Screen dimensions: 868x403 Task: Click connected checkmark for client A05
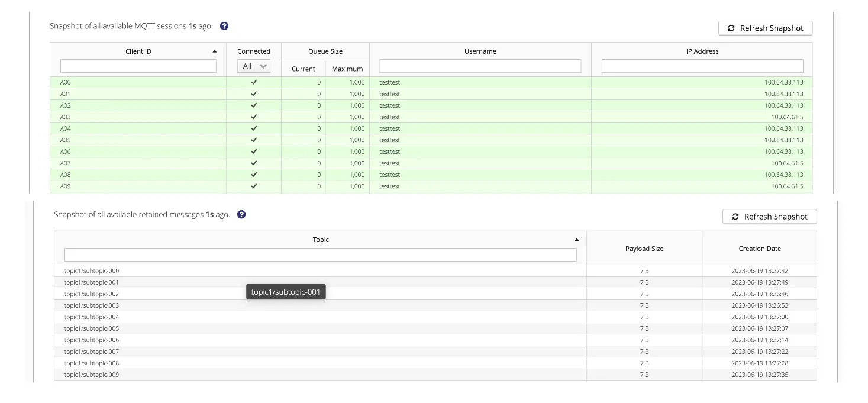coord(254,140)
